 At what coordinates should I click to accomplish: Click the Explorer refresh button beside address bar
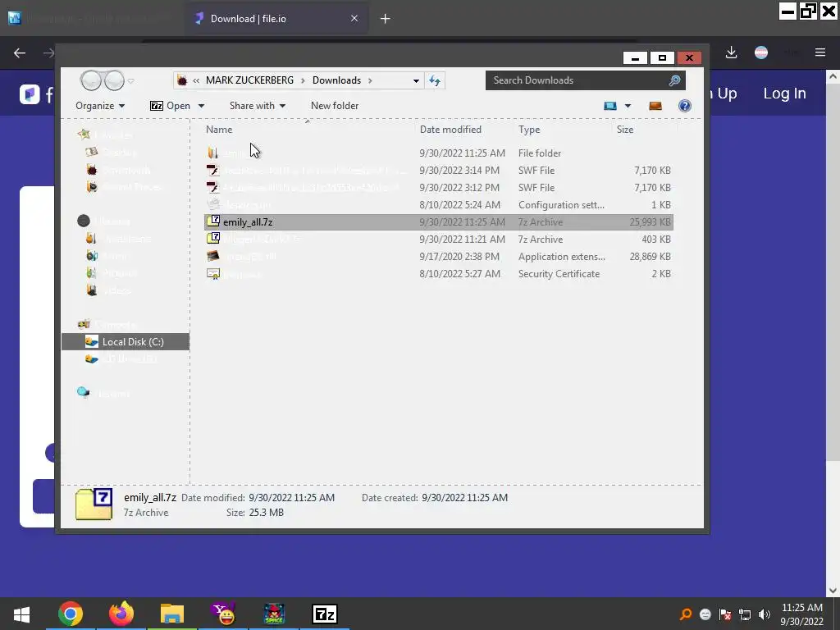pos(435,80)
